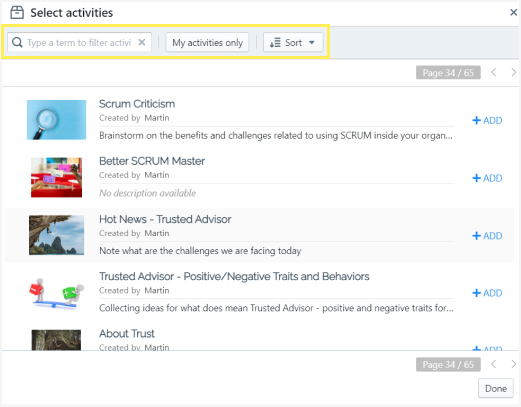Add the Better SCRUM Master activity
521x407 pixels.
click(487, 178)
